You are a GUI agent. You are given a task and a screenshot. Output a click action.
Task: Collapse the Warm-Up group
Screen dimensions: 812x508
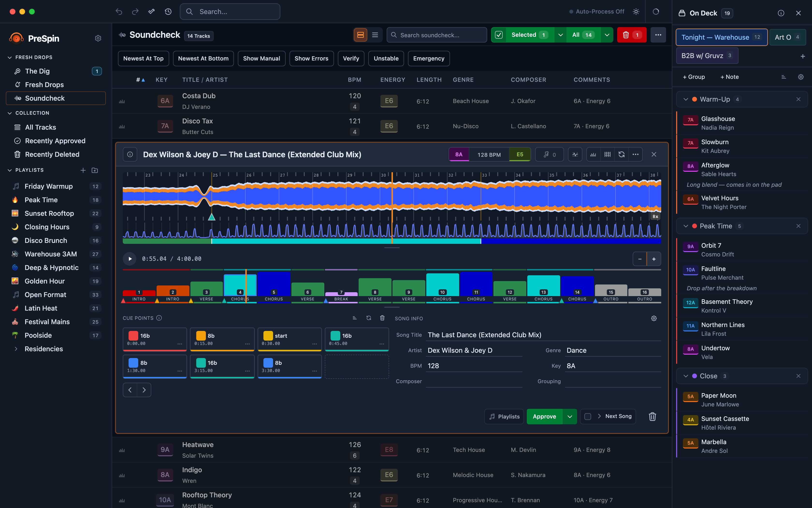pos(686,99)
